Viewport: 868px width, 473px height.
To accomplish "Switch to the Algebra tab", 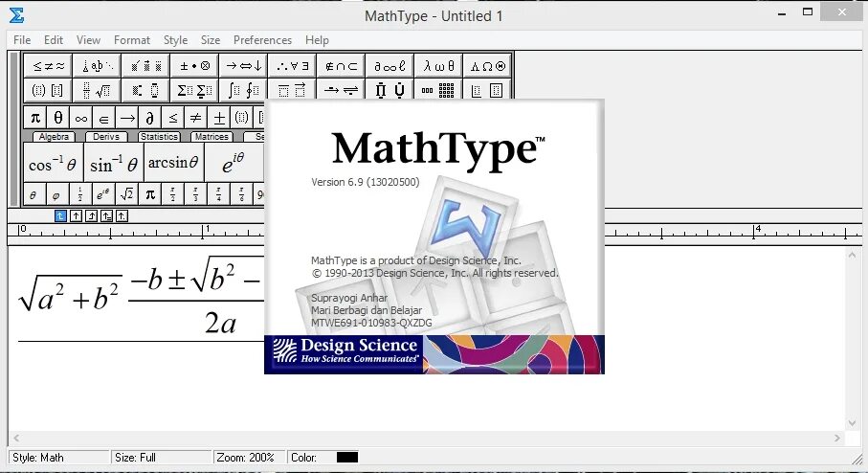I will pos(54,137).
